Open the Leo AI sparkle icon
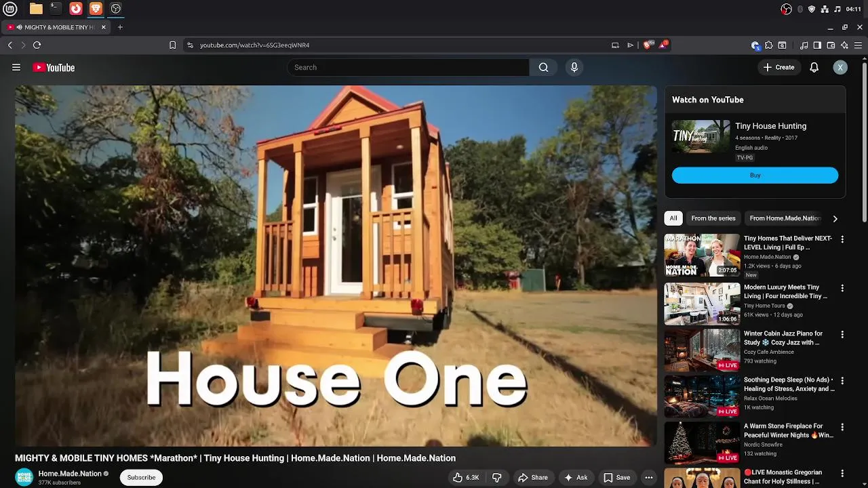 pyautogui.click(x=844, y=45)
